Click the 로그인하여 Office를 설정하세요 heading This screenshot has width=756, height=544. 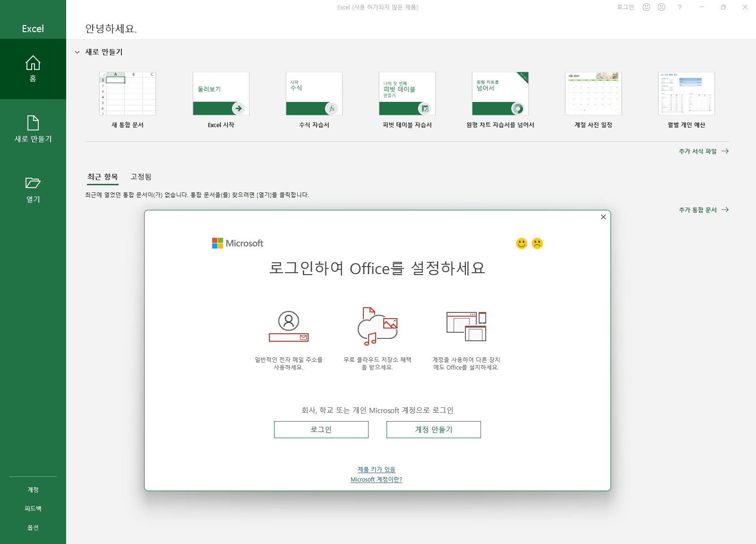378,268
